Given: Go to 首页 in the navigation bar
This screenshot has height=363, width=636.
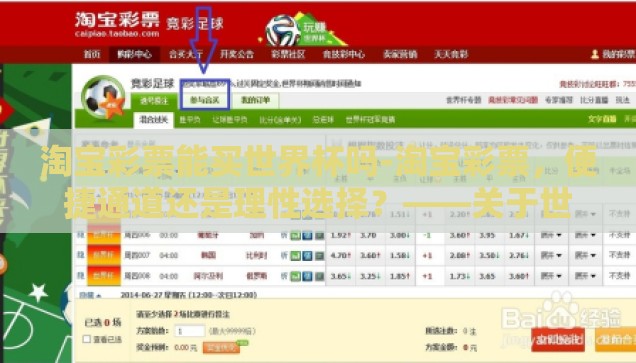Looking at the screenshot, I should pyautogui.click(x=92, y=54).
